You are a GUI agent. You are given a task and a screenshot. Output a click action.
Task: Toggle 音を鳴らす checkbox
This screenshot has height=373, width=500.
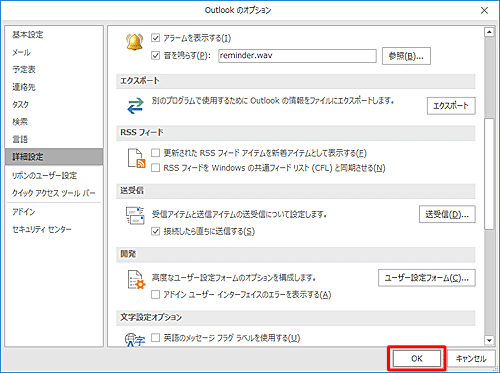(x=155, y=55)
